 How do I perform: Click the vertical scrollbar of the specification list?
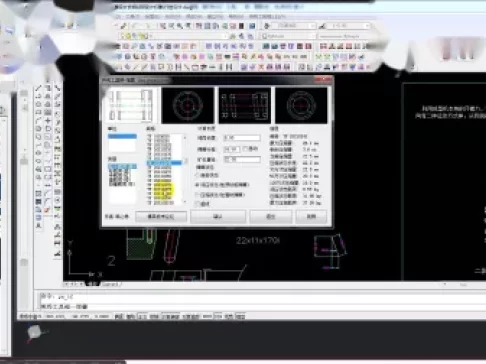185,169
